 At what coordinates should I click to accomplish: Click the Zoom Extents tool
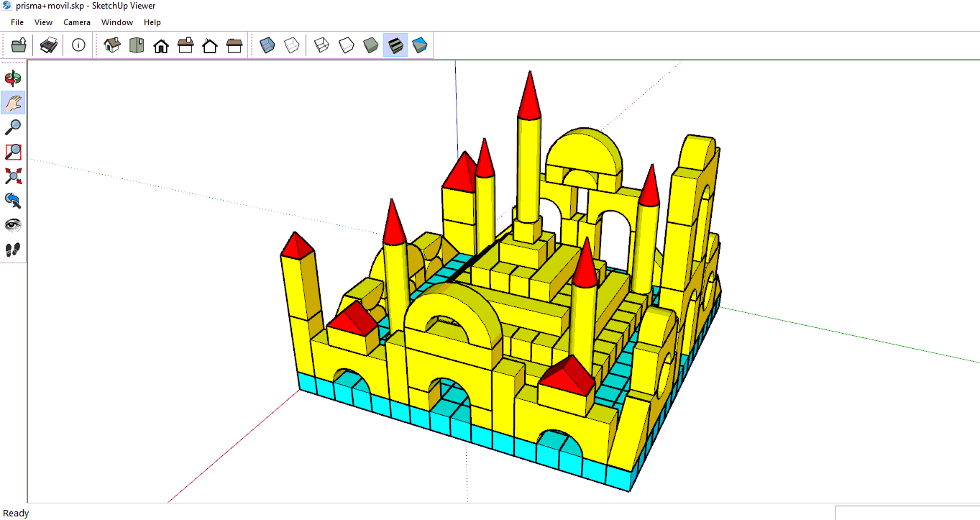(x=13, y=176)
